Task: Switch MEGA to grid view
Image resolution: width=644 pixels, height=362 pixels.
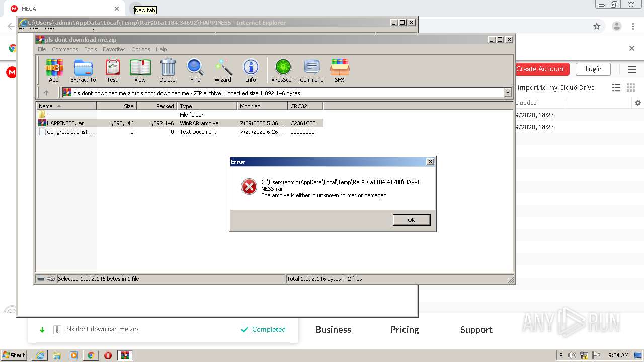Action: pyautogui.click(x=631, y=87)
